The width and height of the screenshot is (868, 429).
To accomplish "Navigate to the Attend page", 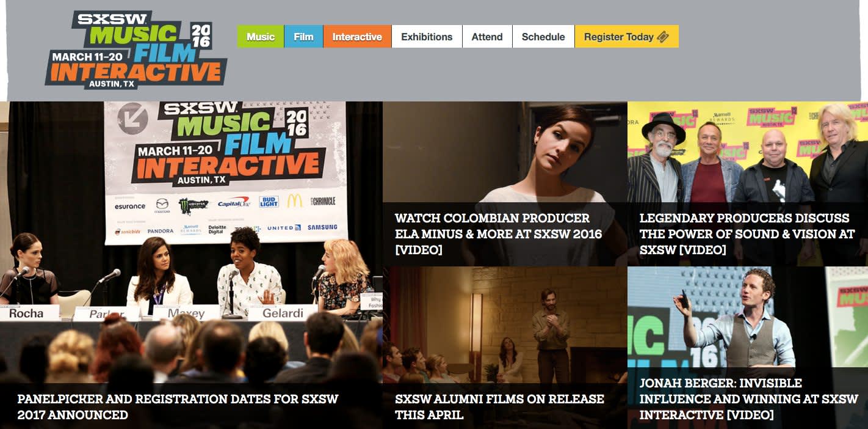I will (487, 36).
